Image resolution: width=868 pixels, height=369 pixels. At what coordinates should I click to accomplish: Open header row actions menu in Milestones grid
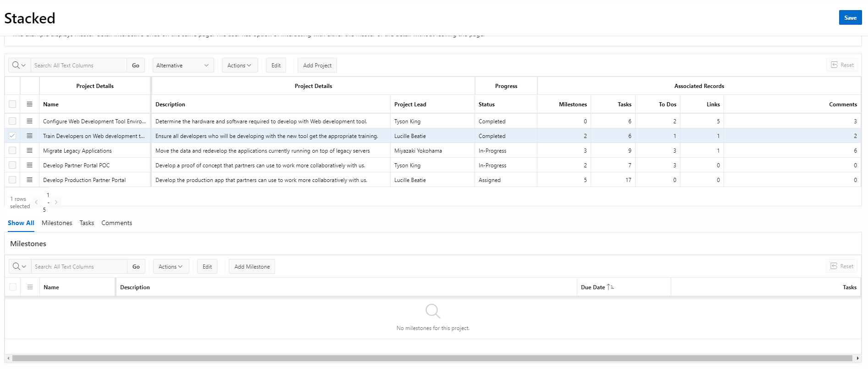(30, 287)
